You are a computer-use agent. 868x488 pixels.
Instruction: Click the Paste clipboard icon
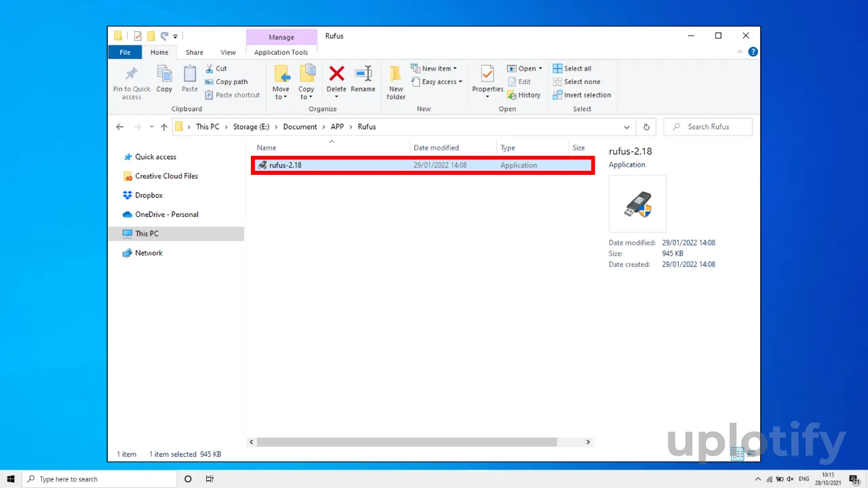pos(190,74)
